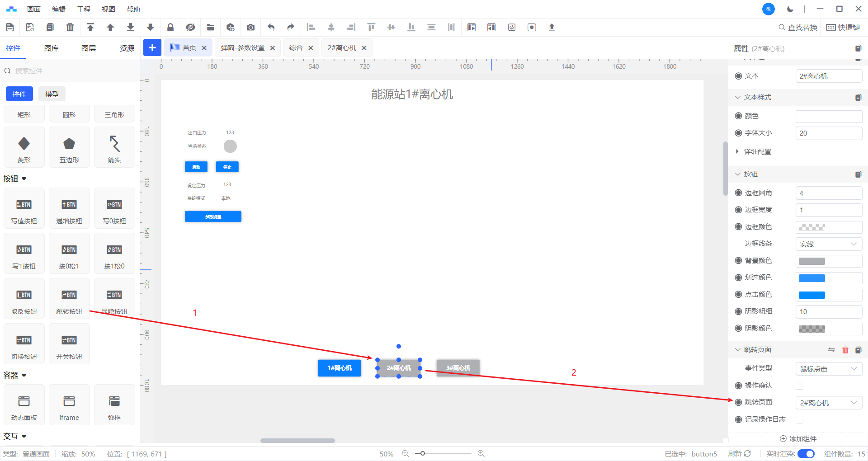Viewport: 868px width, 461px height.
Task: Open the 工程 menu
Action: point(84,9)
